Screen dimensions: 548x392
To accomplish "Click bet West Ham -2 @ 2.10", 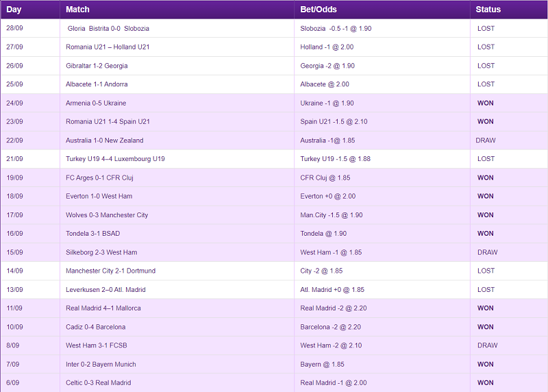I will 331,345.
